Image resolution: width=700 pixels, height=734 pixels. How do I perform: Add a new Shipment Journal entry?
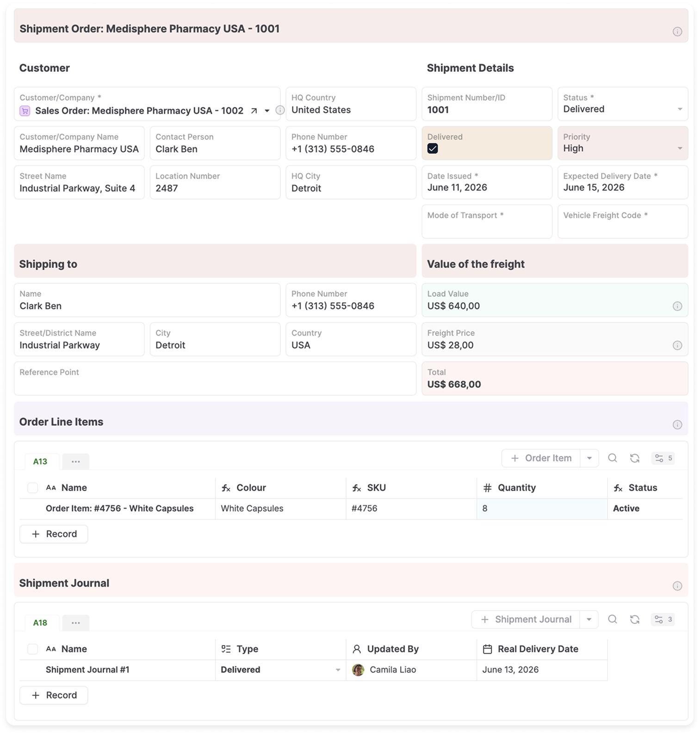coord(526,619)
